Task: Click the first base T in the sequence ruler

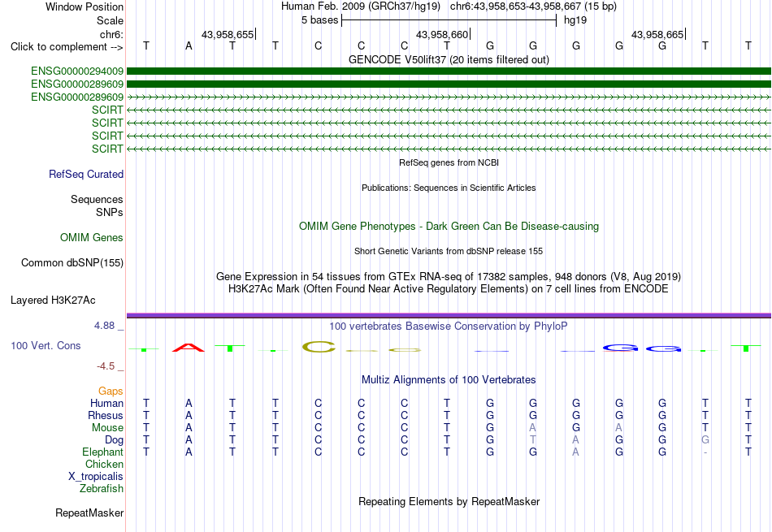Action: 145,45
